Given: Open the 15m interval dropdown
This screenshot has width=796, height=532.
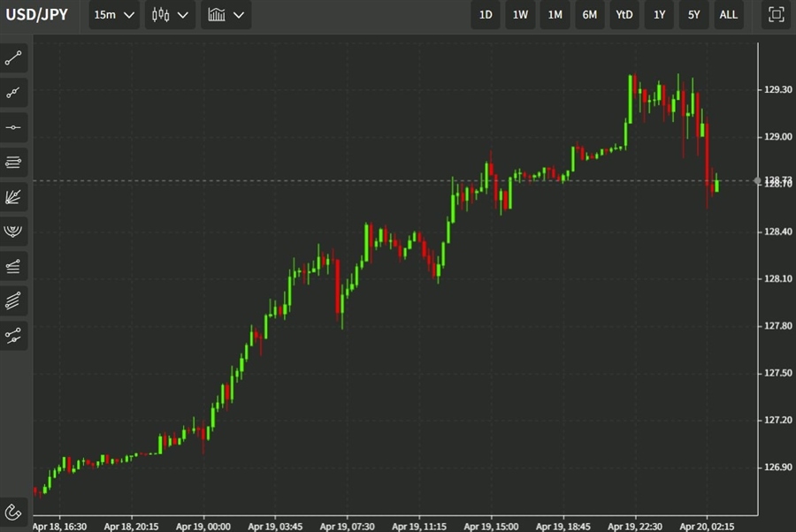Looking at the screenshot, I should click(114, 15).
